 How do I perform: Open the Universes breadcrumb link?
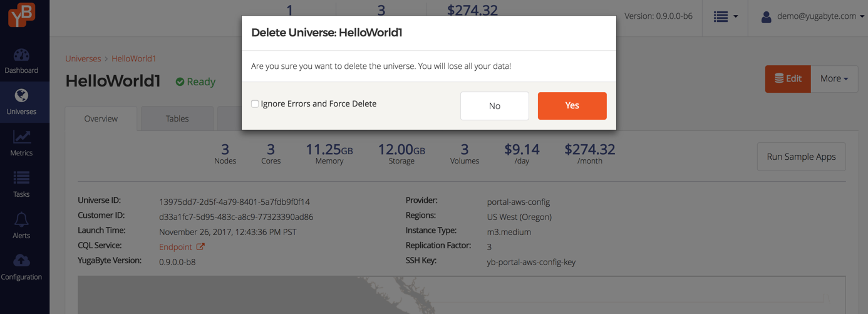click(x=83, y=58)
